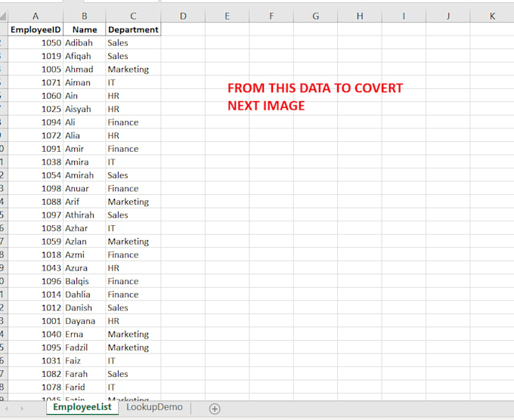Select the Fadzil name cell
The image size is (514, 420).
[x=84, y=347]
